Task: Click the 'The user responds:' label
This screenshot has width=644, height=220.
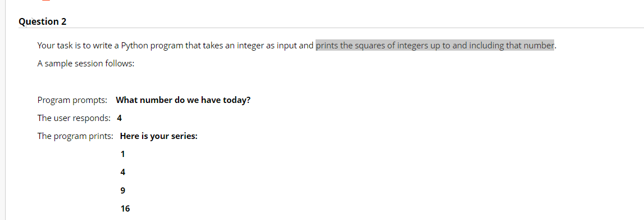Action: [74, 118]
